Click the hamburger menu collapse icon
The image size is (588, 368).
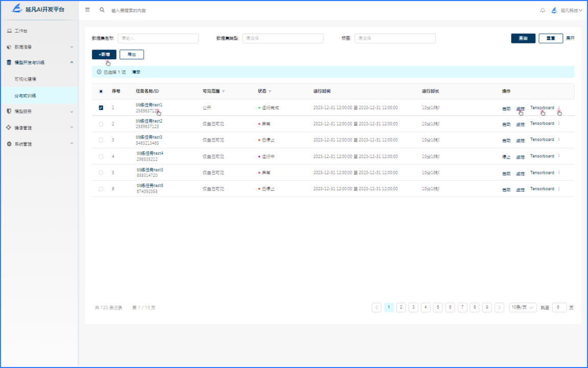[x=87, y=10]
